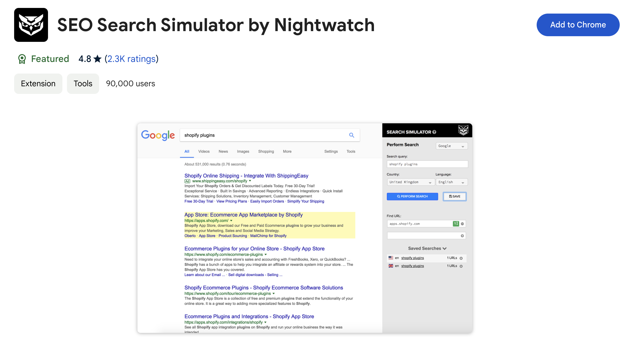644x349 pixels.
Task: Remove the apps.shopify.com URL with minus icon
Action: pos(462,224)
